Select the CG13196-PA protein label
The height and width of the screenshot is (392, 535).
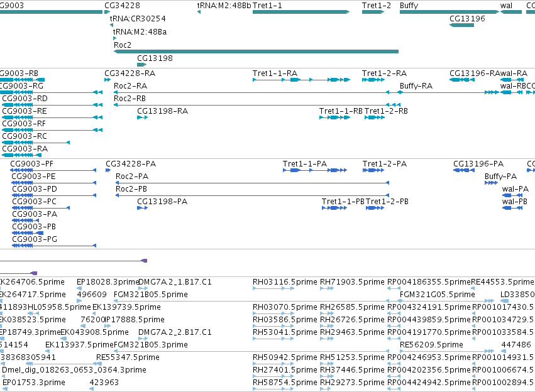point(478,164)
